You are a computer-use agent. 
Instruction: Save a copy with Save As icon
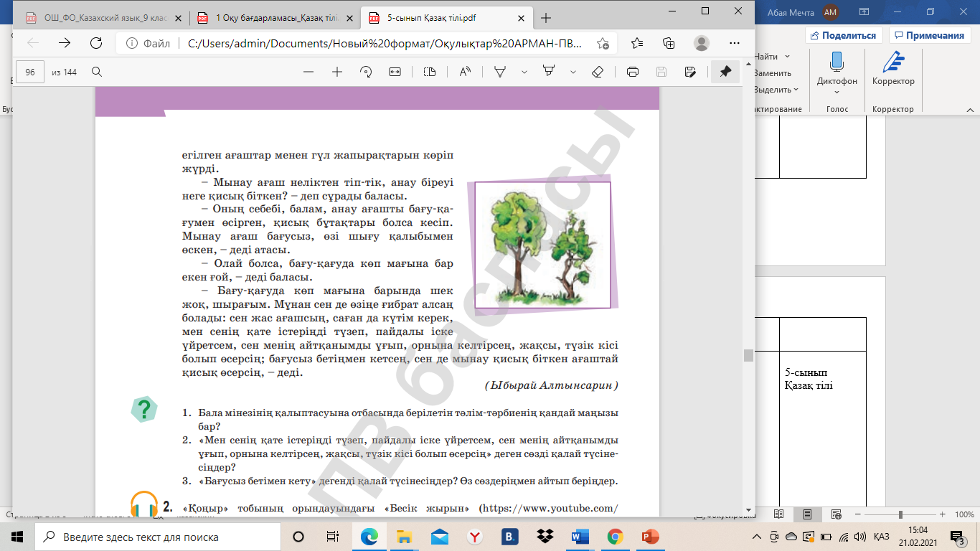690,72
